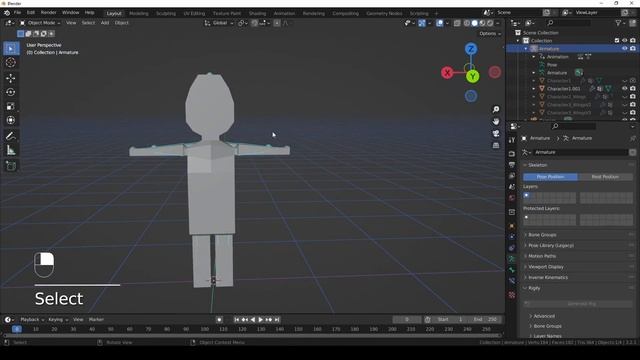640x360 pixels.
Task: Click the outliner filter funnel icon
Action: pyautogui.click(x=618, y=23)
